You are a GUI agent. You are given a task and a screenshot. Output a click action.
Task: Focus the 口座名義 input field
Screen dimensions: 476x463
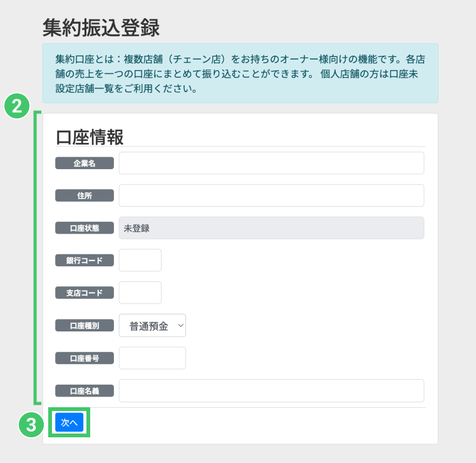[x=271, y=390]
